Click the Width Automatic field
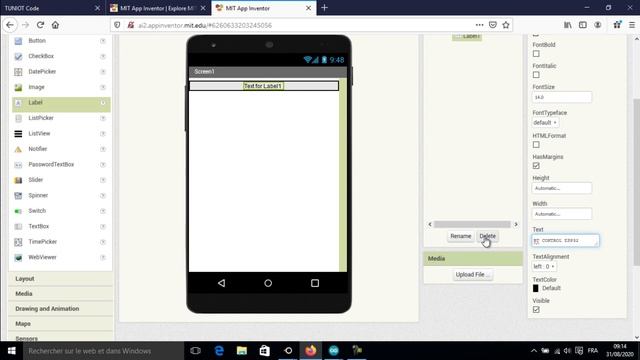640x360 pixels. click(x=562, y=214)
